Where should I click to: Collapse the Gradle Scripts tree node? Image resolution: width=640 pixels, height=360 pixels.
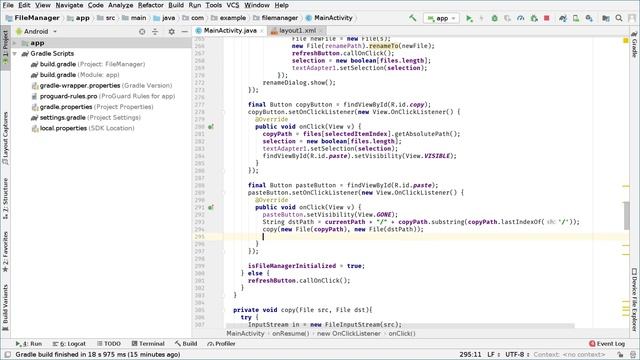[15, 53]
